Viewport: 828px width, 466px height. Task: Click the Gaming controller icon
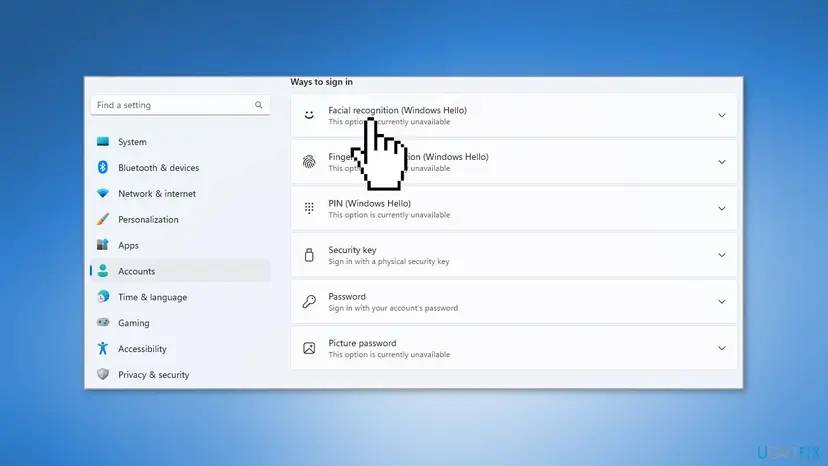103,322
